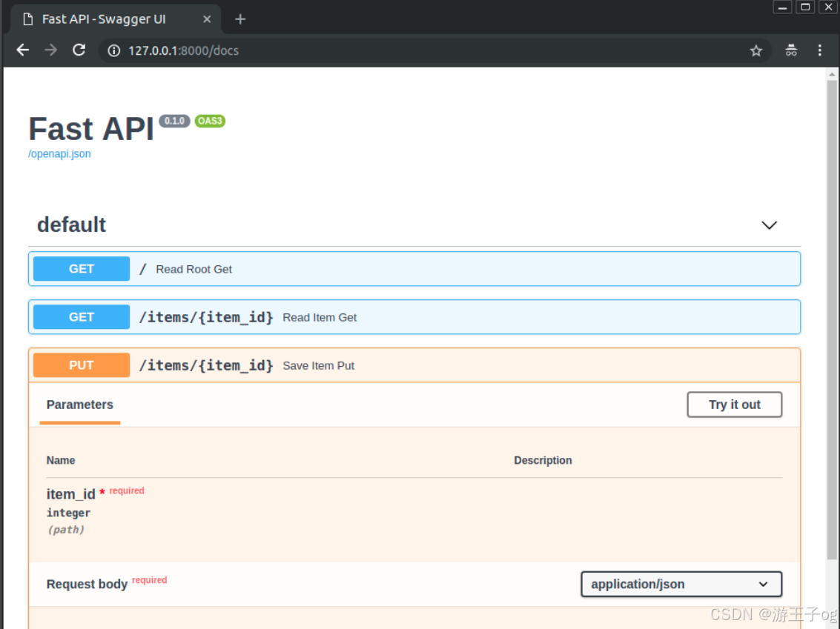Click the Try it out button

(734, 405)
